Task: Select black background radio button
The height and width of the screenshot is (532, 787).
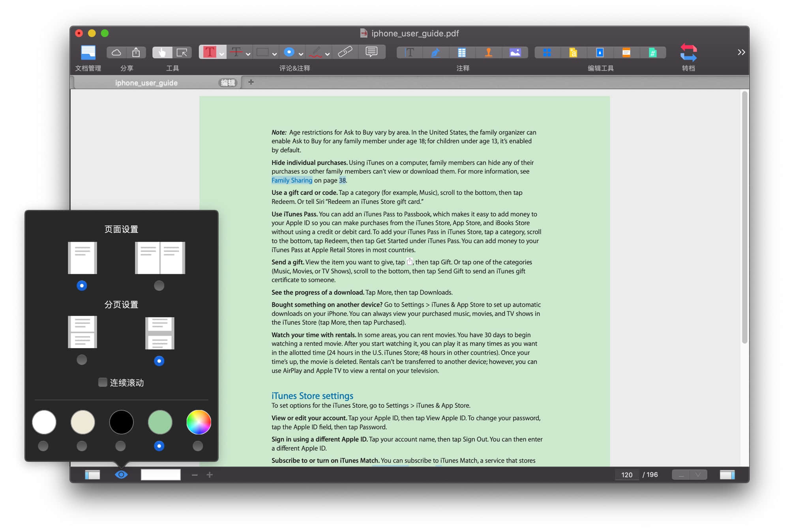Action: click(120, 446)
